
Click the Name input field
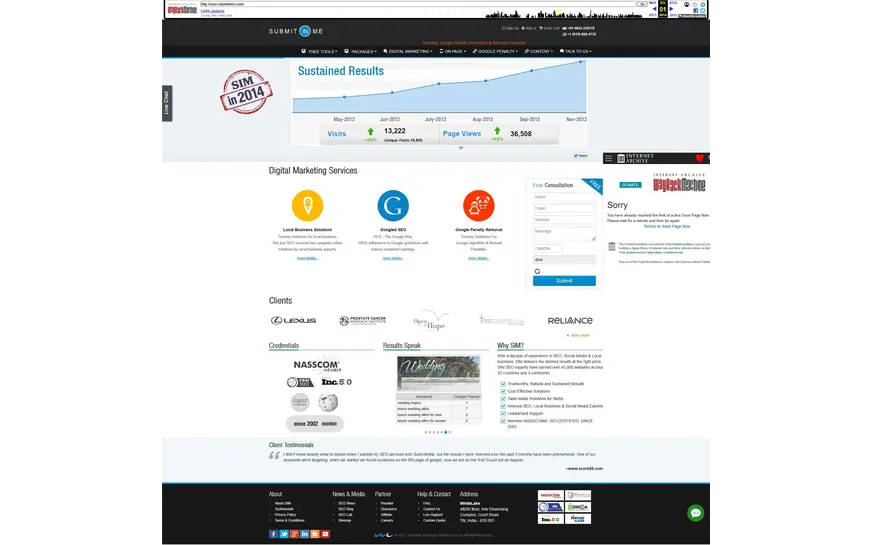tap(564, 197)
